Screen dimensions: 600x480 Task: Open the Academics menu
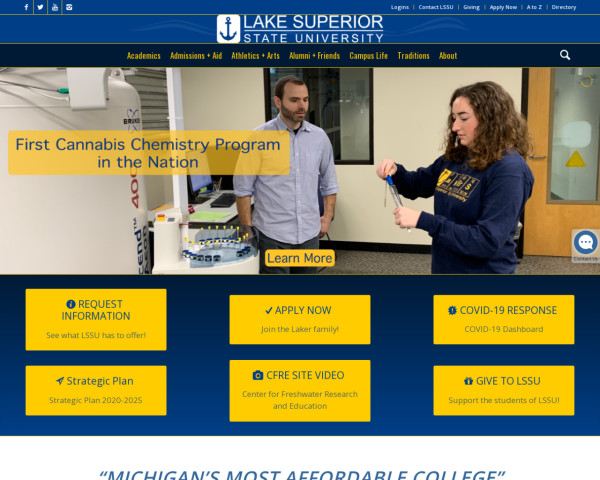143,56
